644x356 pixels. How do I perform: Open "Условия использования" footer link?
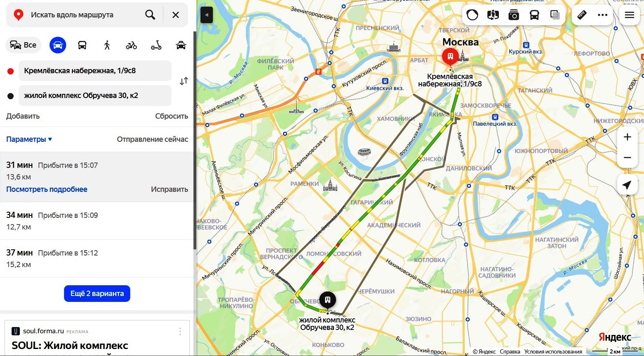pos(553,351)
